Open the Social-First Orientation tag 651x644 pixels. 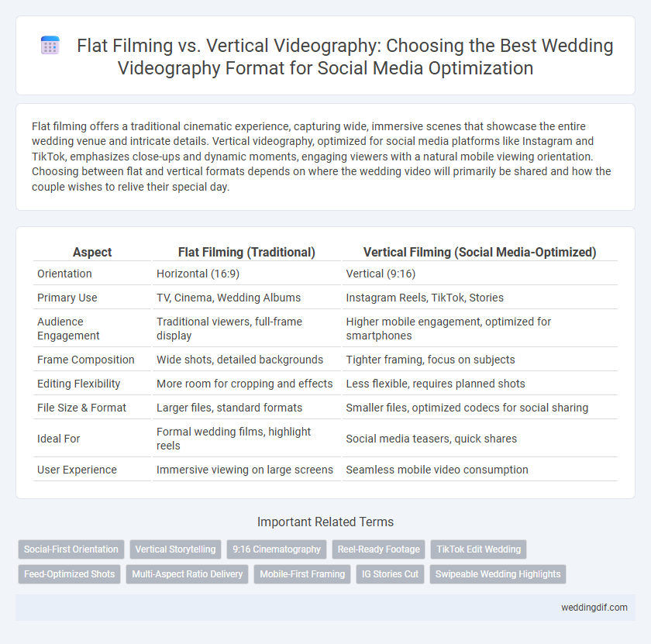pyautogui.click(x=71, y=549)
